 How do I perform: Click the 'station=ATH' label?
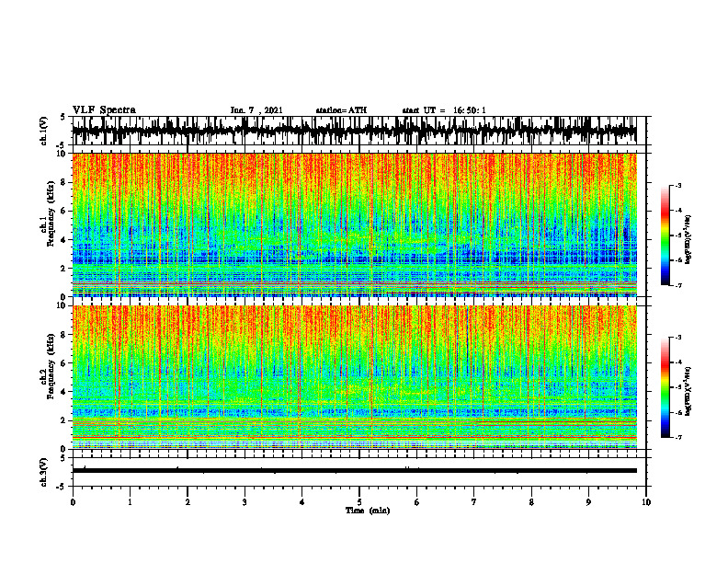341,110
